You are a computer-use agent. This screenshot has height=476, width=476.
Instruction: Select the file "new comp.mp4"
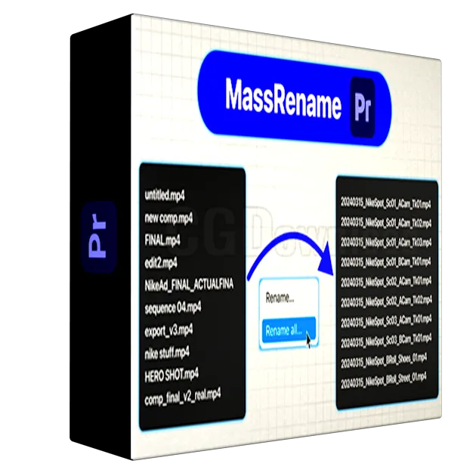(x=168, y=218)
